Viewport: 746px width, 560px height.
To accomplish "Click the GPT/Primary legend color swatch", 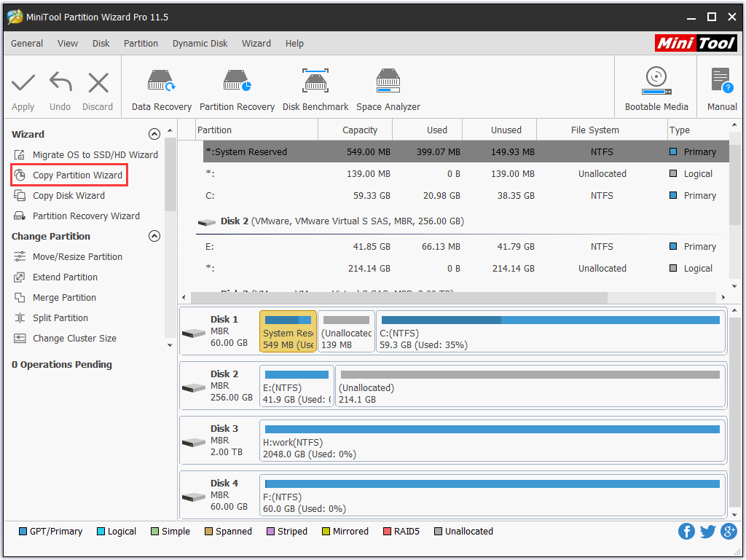I will [23, 531].
